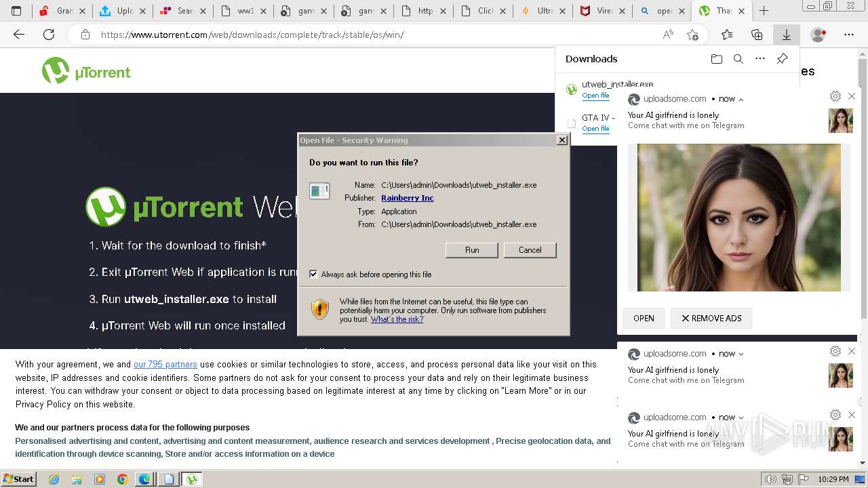The height and width of the screenshot is (488, 868).
Task: Open the Read aloud icon in address bar
Action: pyautogui.click(x=668, y=35)
